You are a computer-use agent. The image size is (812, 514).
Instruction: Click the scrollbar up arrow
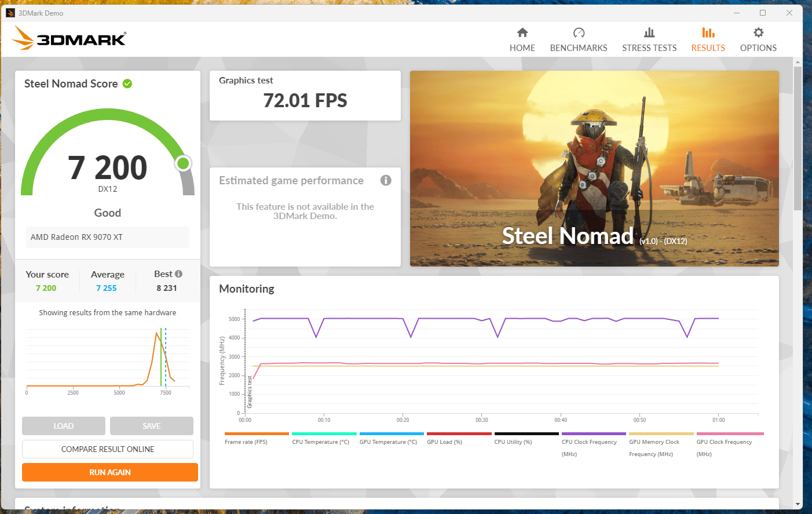(798, 61)
